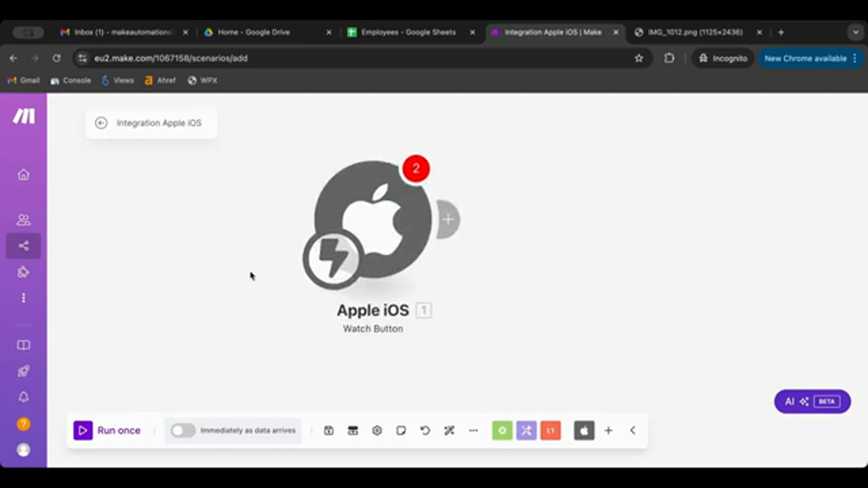The height and width of the screenshot is (488, 868).
Task: Open the AI Beta assistant button
Action: [x=812, y=401]
